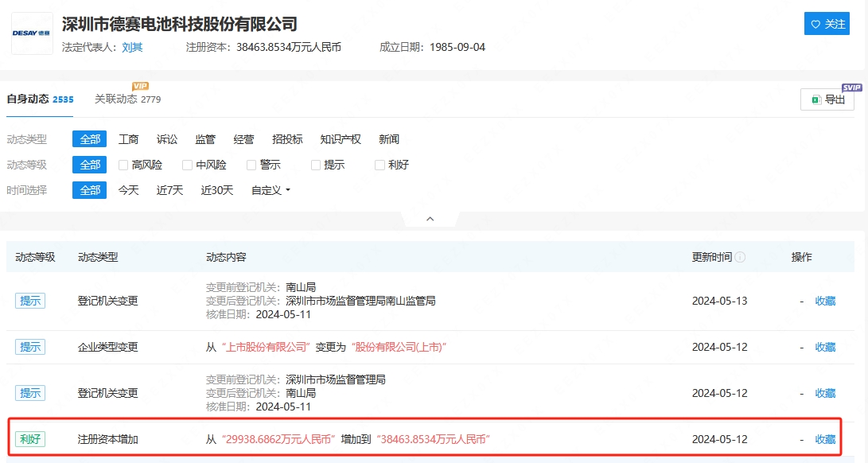Viewport: 868px width, 463px height.
Task: Open legal representative 刘其 link
Action: [x=132, y=47]
